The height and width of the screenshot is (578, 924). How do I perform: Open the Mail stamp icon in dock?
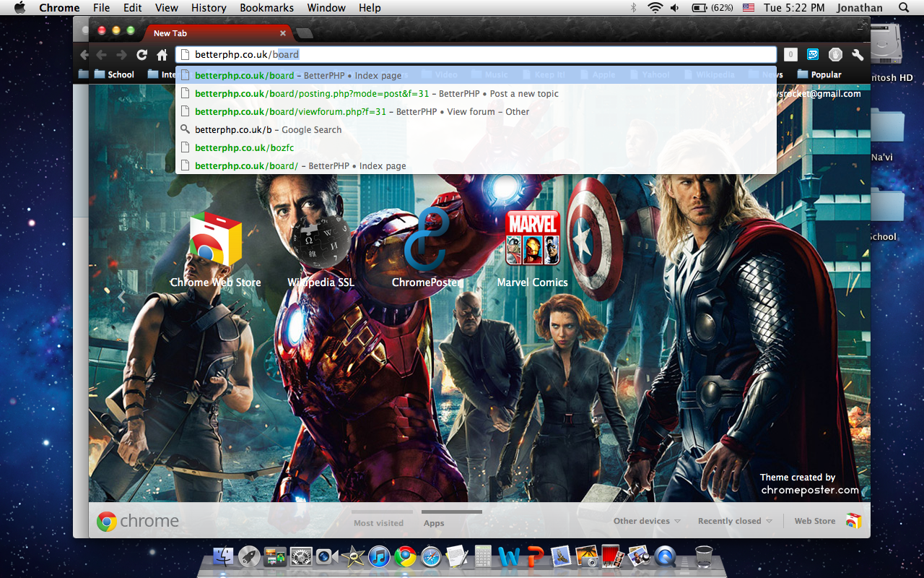pyautogui.click(x=561, y=556)
